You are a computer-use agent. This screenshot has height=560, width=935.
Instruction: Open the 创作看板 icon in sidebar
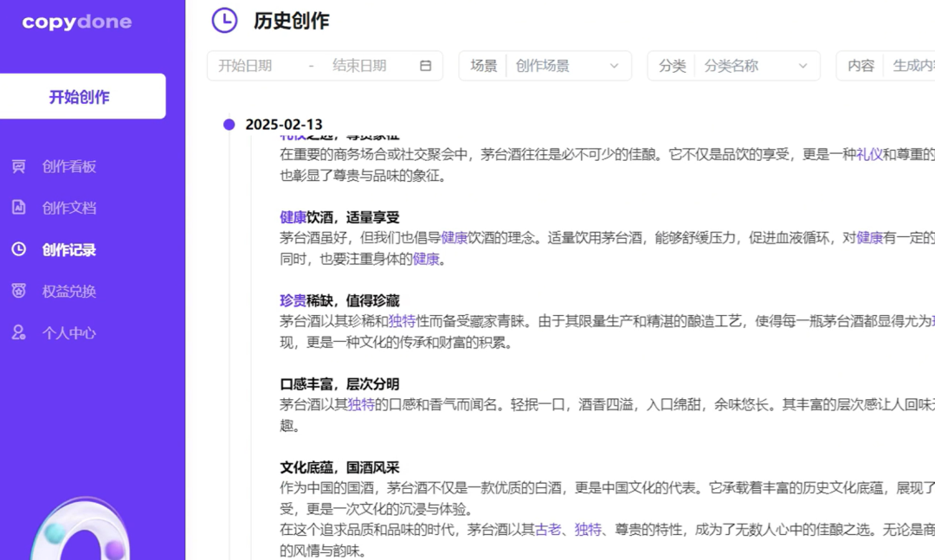19,166
